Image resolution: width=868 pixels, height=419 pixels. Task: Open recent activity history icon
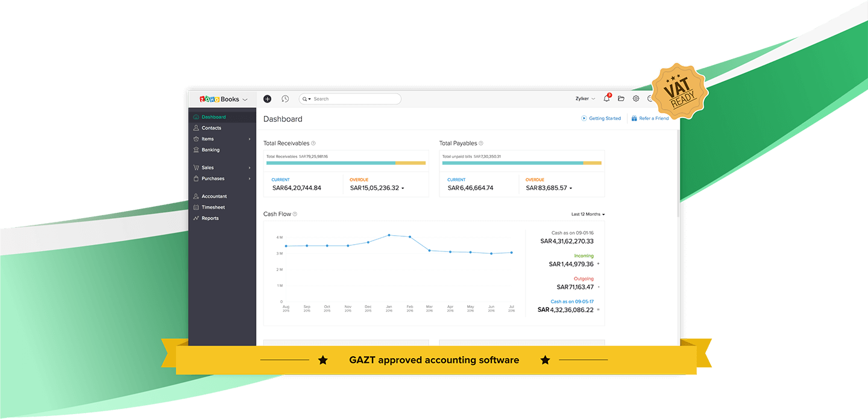tap(285, 98)
